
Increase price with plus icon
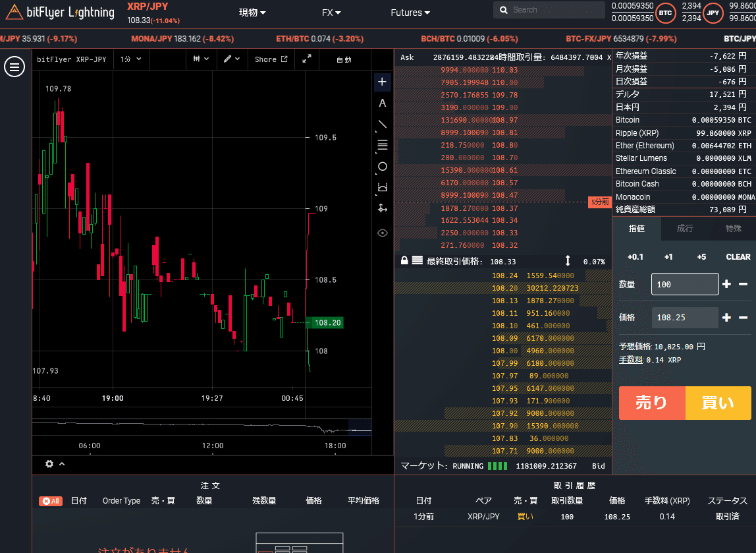pyautogui.click(x=726, y=318)
